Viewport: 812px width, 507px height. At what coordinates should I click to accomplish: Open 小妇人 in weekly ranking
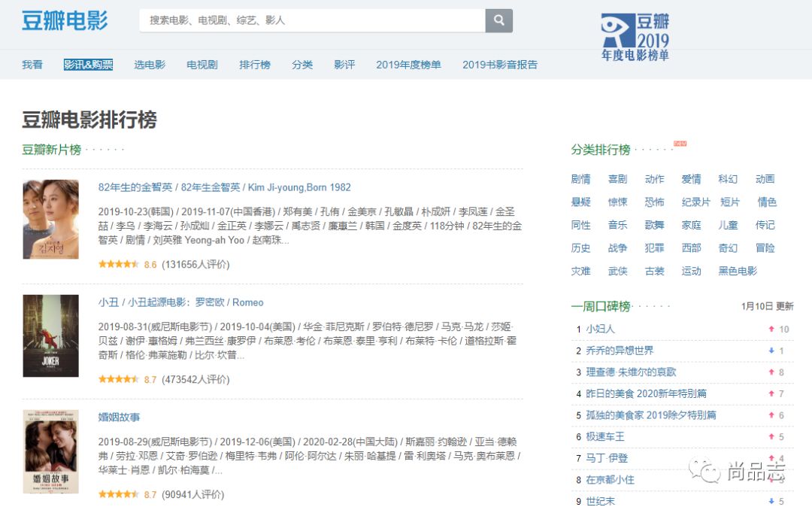[600, 329]
